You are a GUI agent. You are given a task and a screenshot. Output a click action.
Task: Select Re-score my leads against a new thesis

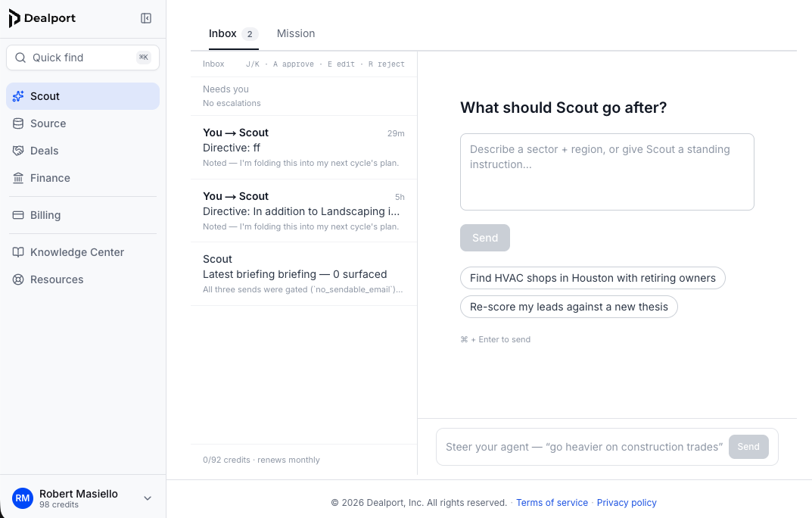click(568, 307)
